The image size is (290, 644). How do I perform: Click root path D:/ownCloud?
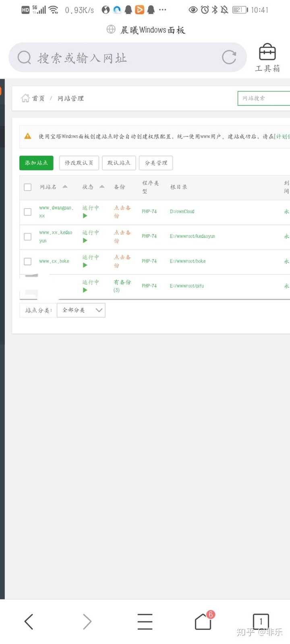coord(182,211)
